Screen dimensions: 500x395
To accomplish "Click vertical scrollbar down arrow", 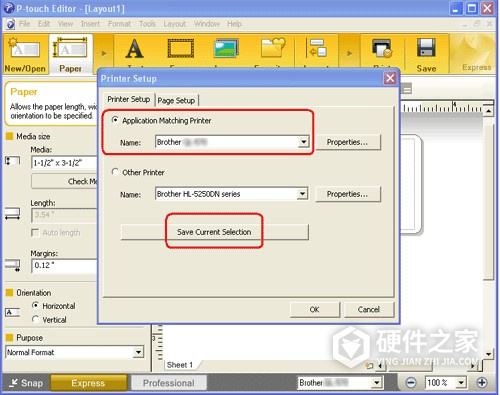I will pos(488,354).
